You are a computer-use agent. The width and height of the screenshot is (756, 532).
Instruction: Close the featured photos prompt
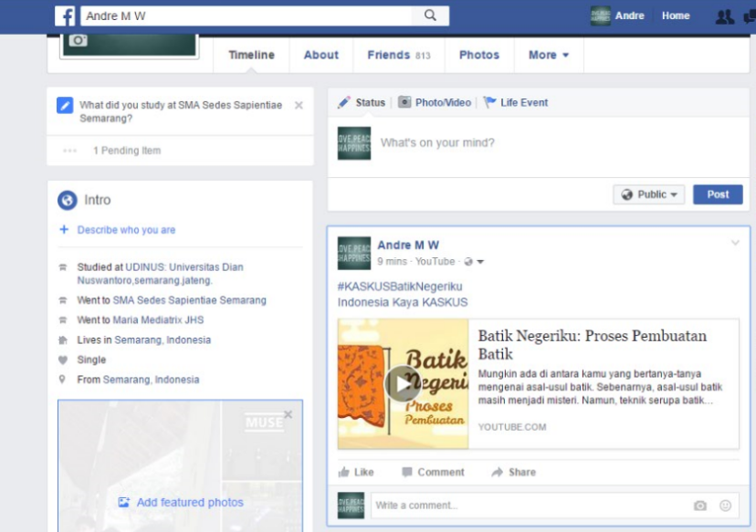[x=289, y=414]
